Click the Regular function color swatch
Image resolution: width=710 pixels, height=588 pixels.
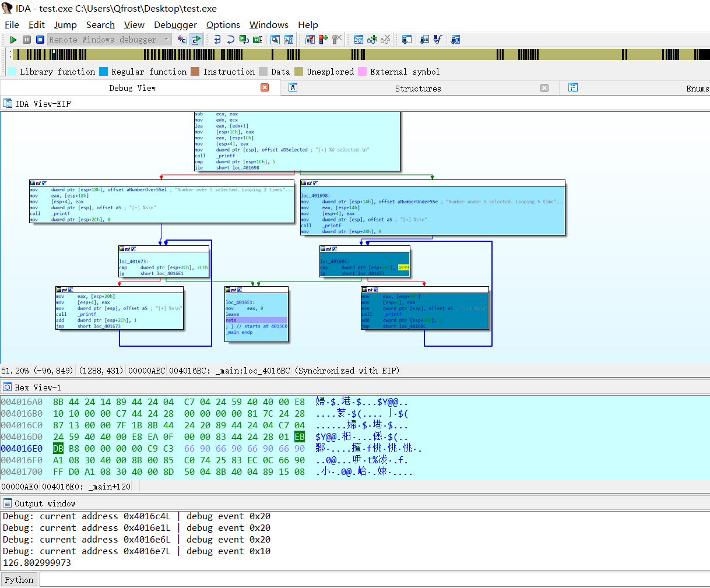point(103,71)
